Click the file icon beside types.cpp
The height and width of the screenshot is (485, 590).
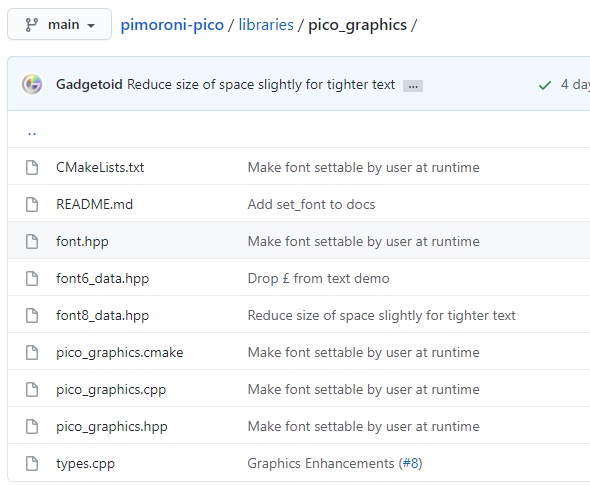(32, 464)
